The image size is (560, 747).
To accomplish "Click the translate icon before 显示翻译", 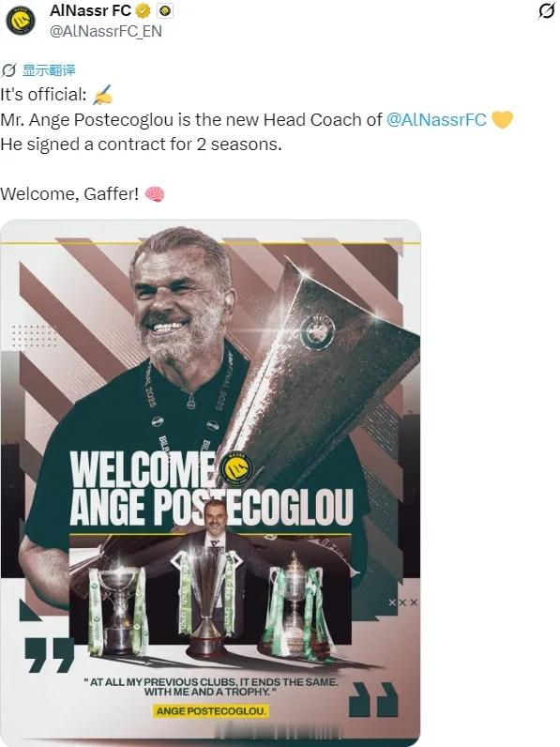I will click(x=8, y=70).
